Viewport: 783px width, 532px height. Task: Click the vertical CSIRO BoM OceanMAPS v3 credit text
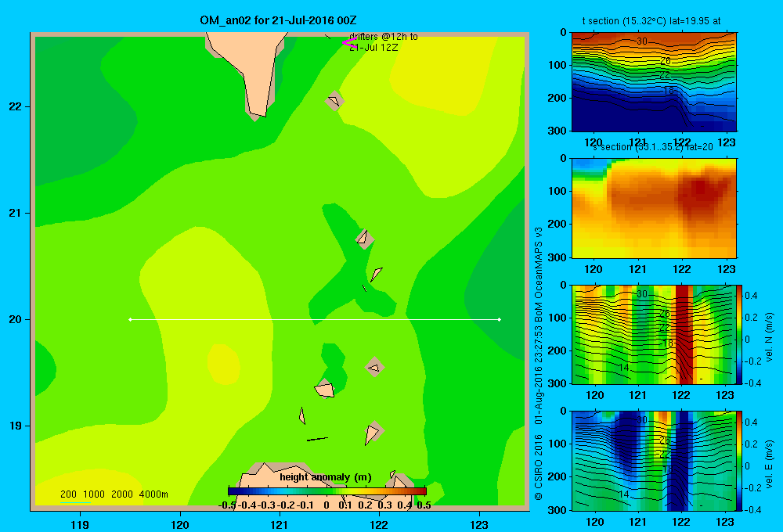539,363
